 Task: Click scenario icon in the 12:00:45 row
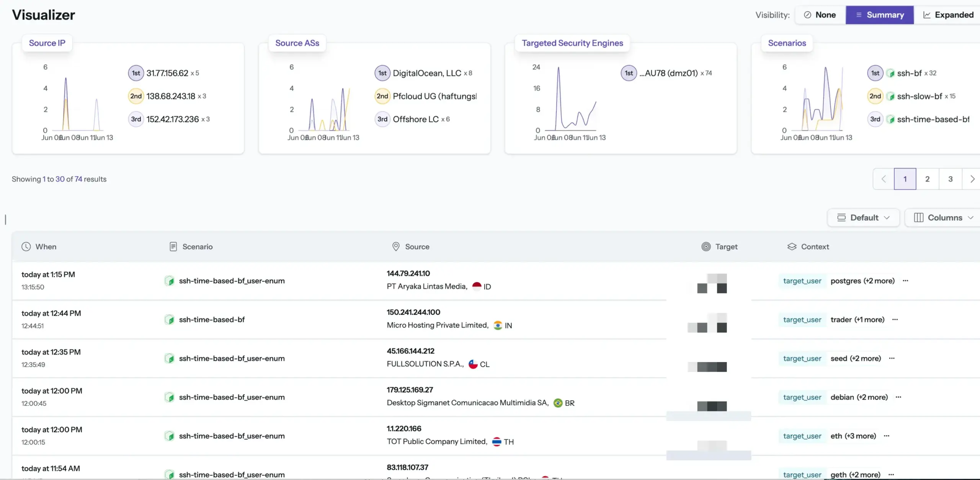[169, 397]
